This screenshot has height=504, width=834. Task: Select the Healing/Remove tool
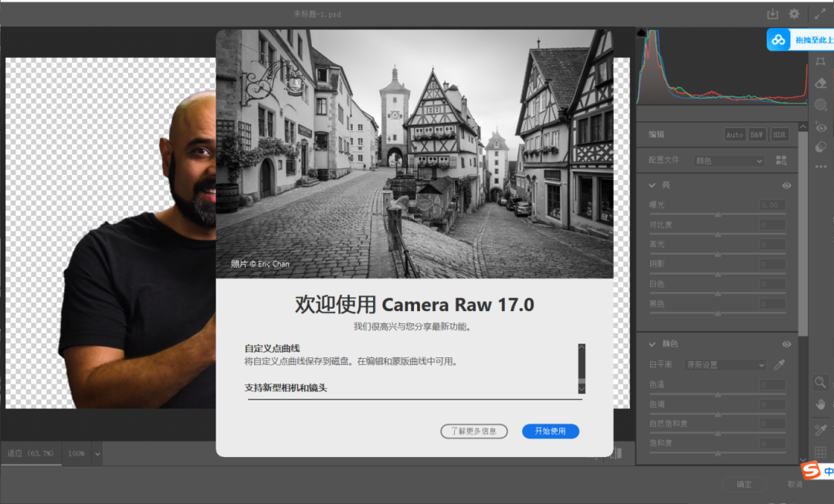821,83
